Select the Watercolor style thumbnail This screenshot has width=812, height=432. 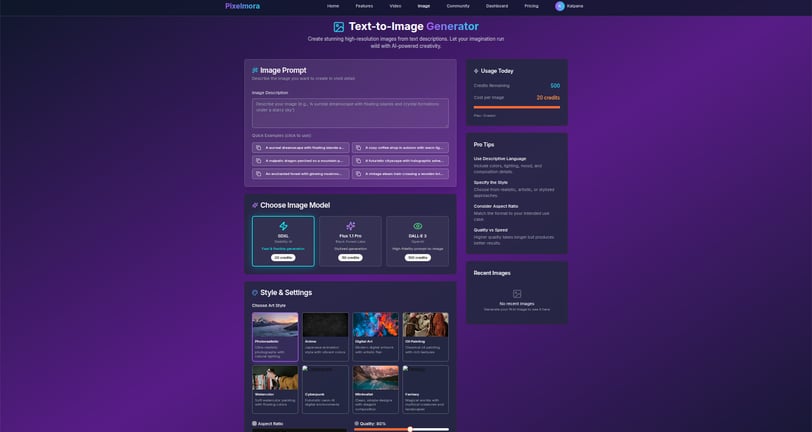275,378
